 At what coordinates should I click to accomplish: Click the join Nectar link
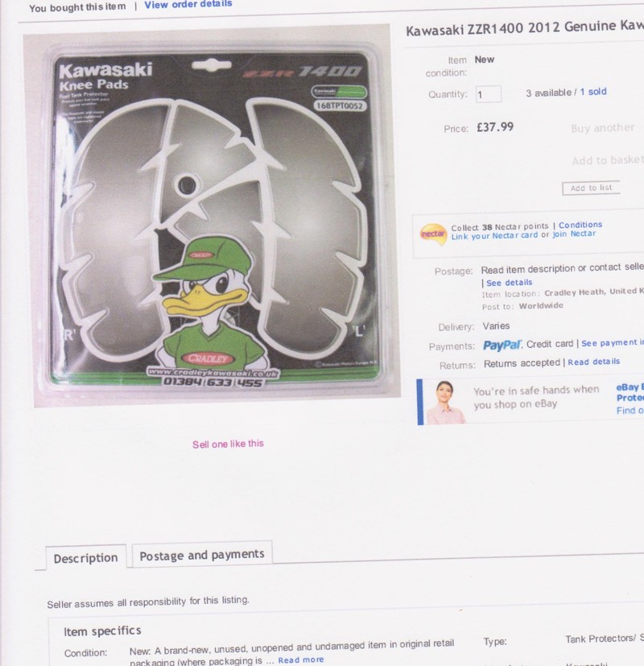[x=574, y=234]
